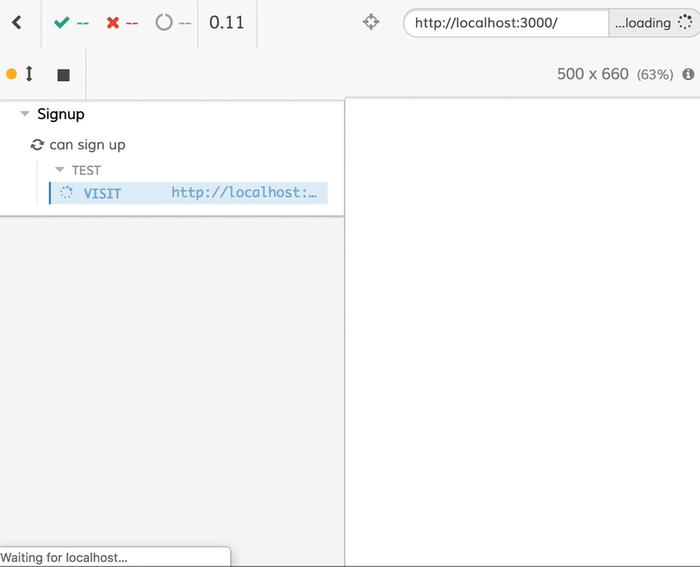Click the back chevron to tests list
700x567 pixels.
17,23
